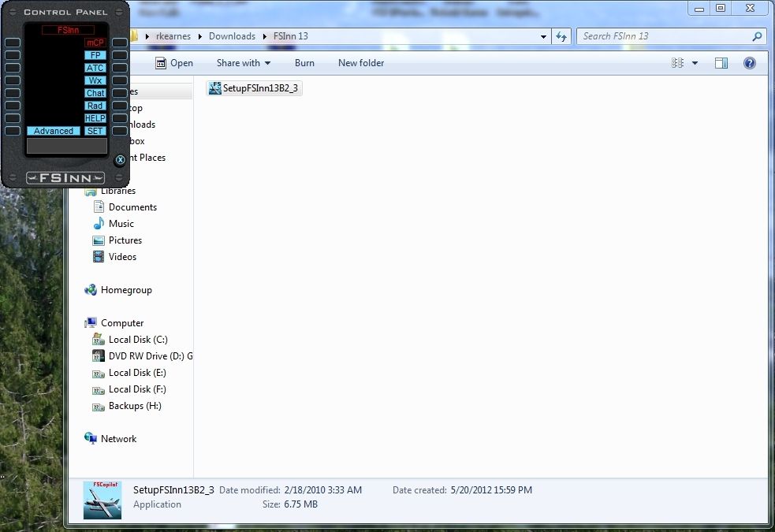The height and width of the screenshot is (532, 775).
Task: Click the Documents library icon
Action: point(99,207)
